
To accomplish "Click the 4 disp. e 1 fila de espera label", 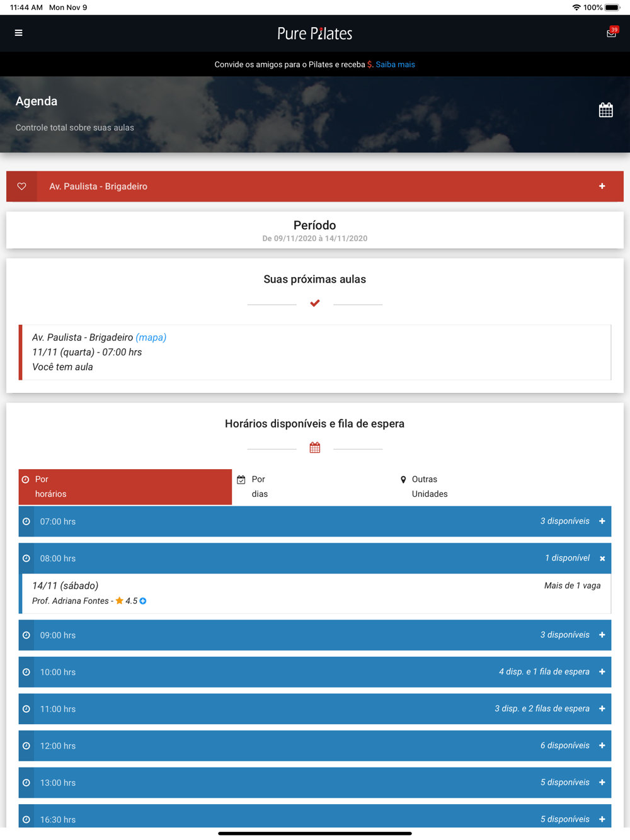I will 544,672.
